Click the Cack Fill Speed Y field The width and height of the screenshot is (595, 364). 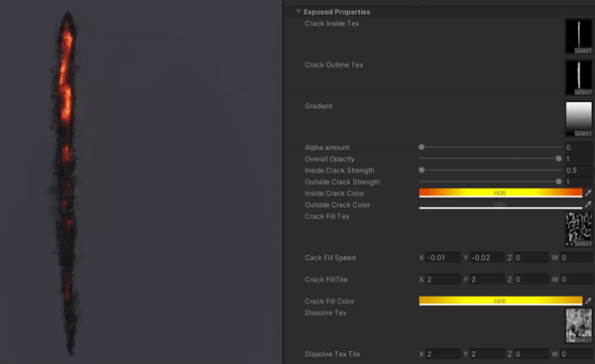[488, 258]
